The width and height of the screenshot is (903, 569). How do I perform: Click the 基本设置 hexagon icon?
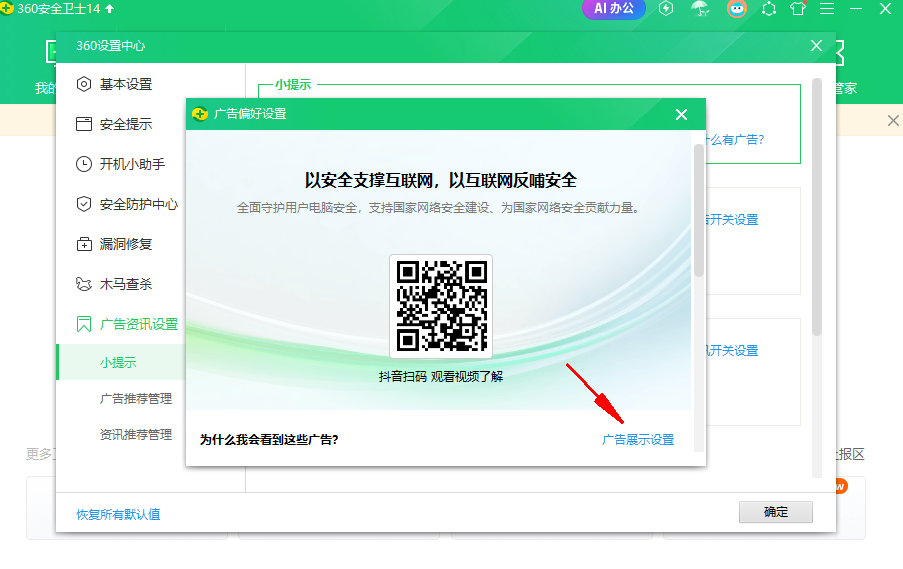click(x=84, y=84)
